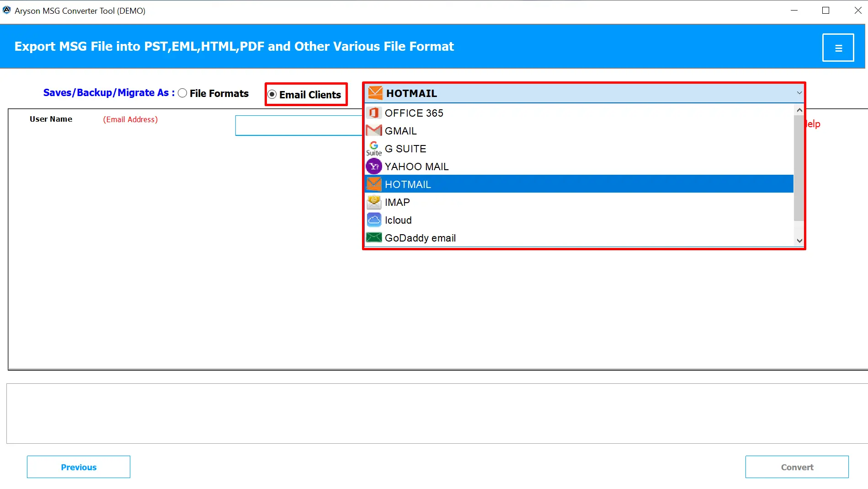868x489 pixels.
Task: Choose YAHOO MAIL from the list
Action: coord(579,167)
